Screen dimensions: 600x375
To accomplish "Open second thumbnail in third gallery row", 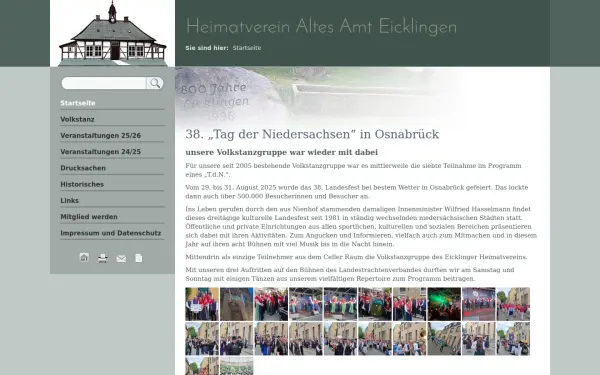I will point(236,366).
